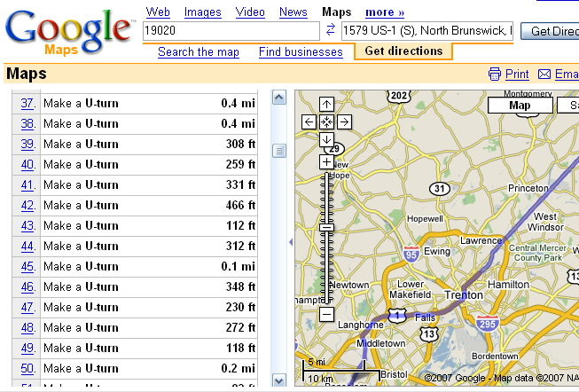Click the start address field 19020
Image resolution: width=579 pixels, height=392 pixels.
click(x=231, y=31)
